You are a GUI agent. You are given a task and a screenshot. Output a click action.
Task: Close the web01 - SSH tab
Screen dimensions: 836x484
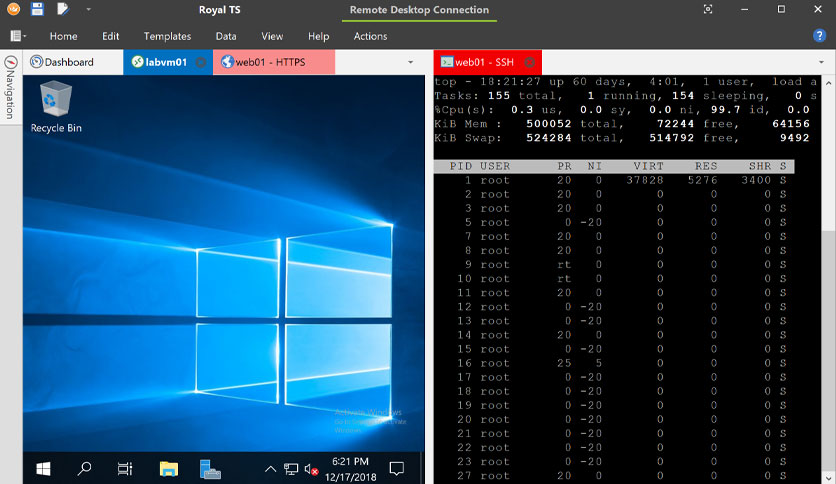click(x=529, y=62)
